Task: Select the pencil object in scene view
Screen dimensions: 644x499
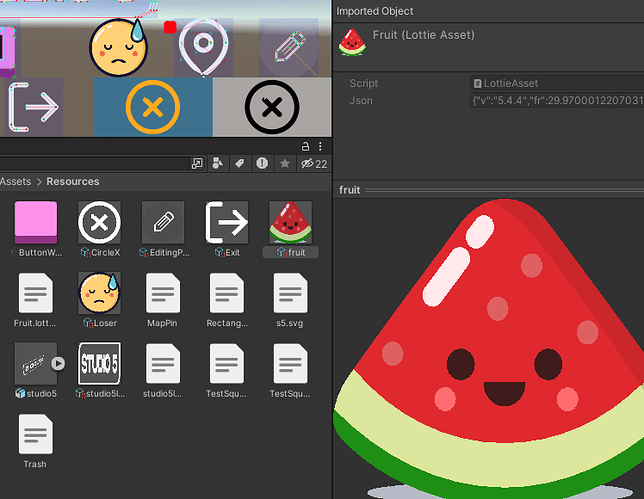Action: [x=290, y=48]
